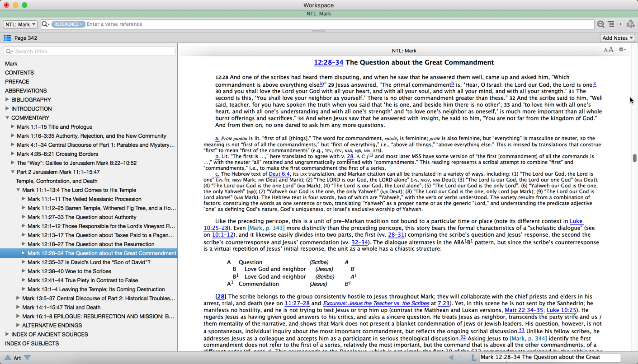Click footnote marker 31 after scribal discussion
Viewport: 638px width, 364px height.
tap(521, 330)
